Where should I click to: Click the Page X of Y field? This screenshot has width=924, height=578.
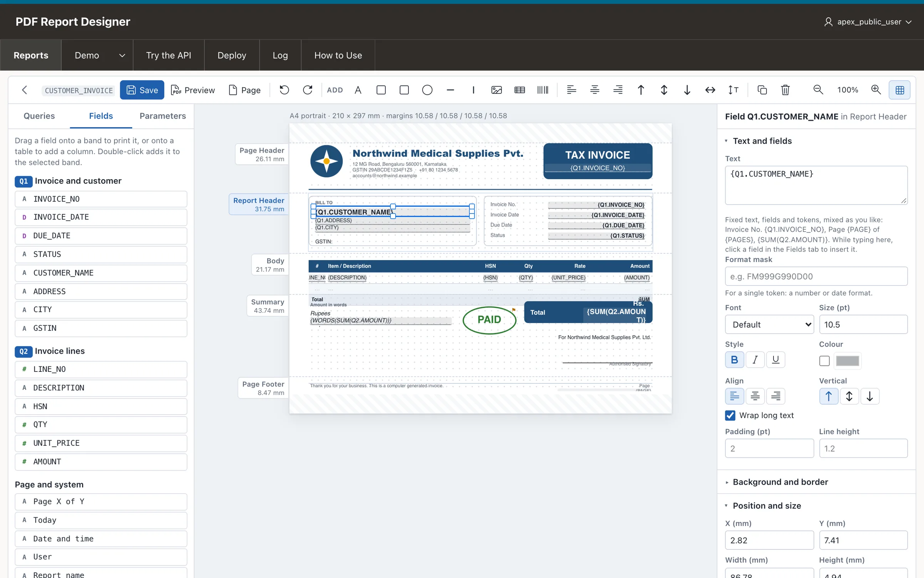tap(101, 502)
